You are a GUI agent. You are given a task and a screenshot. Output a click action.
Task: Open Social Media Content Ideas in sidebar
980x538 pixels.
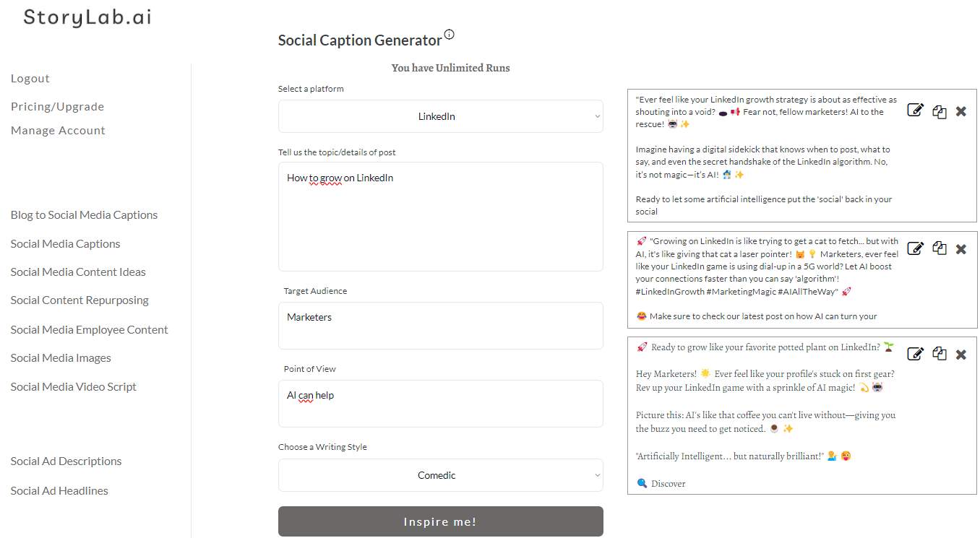(78, 272)
